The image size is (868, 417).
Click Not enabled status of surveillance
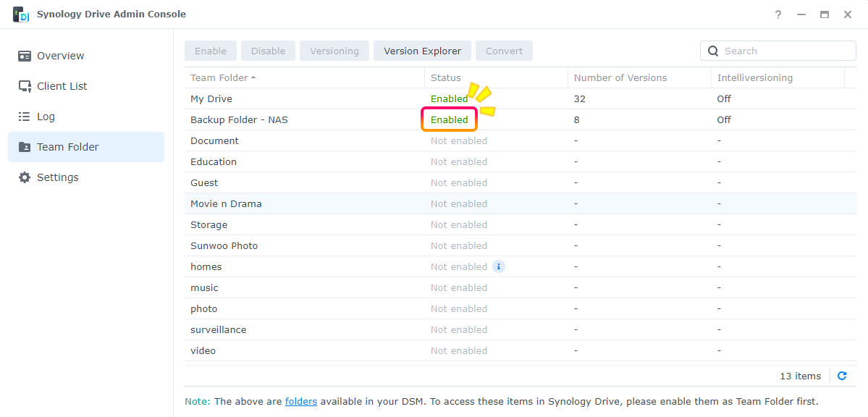(459, 330)
